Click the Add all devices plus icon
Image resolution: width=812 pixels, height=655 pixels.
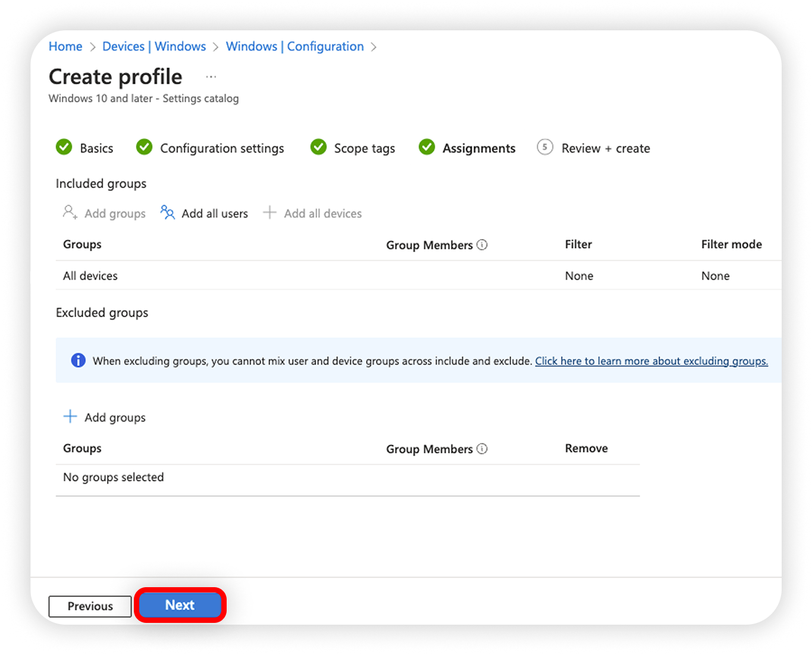point(269,212)
